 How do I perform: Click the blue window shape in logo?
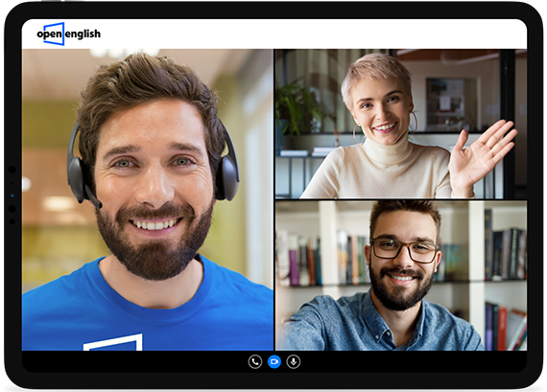(54, 34)
